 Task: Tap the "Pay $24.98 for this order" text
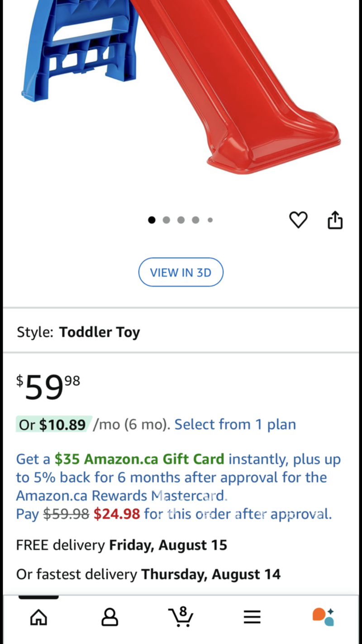[174, 514]
